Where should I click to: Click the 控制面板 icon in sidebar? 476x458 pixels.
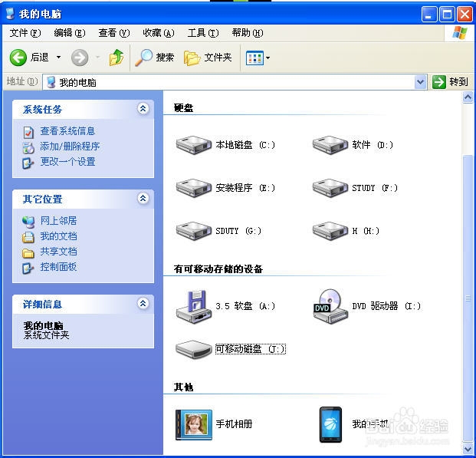(x=28, y=268)
